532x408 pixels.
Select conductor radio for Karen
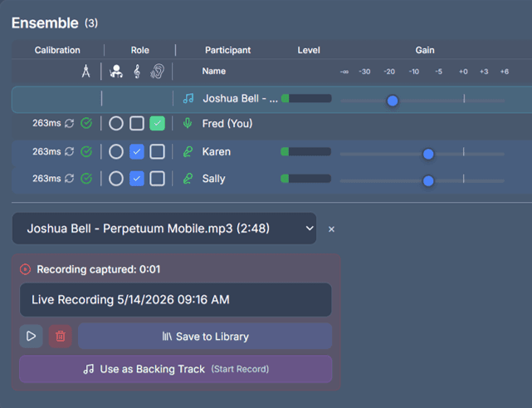click(116, 151)
